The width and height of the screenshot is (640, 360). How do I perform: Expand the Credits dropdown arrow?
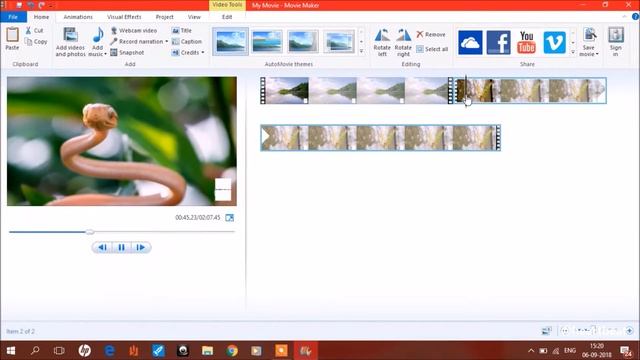(x=203, y=53)
